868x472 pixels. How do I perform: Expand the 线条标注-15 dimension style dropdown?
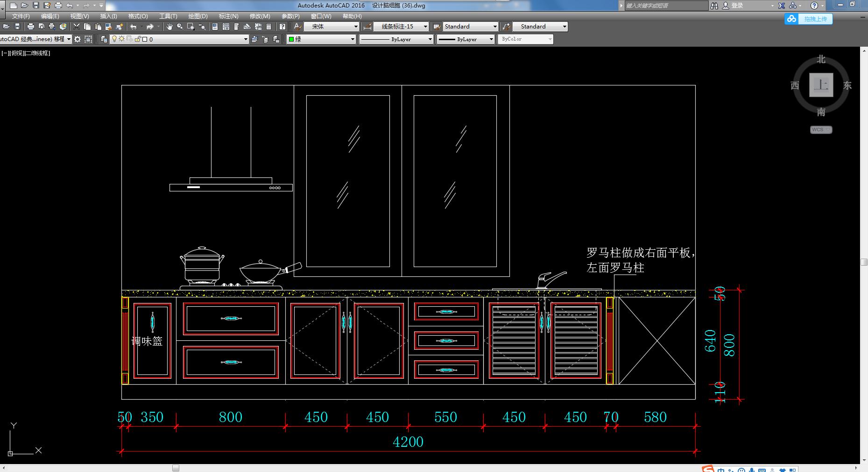[x=401, y=27]
